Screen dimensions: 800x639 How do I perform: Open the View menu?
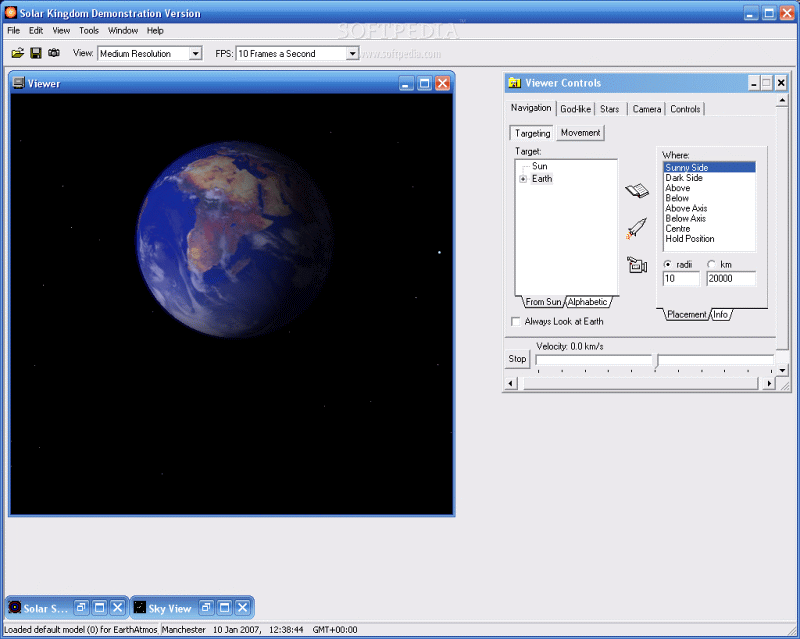tap(61, 31)
